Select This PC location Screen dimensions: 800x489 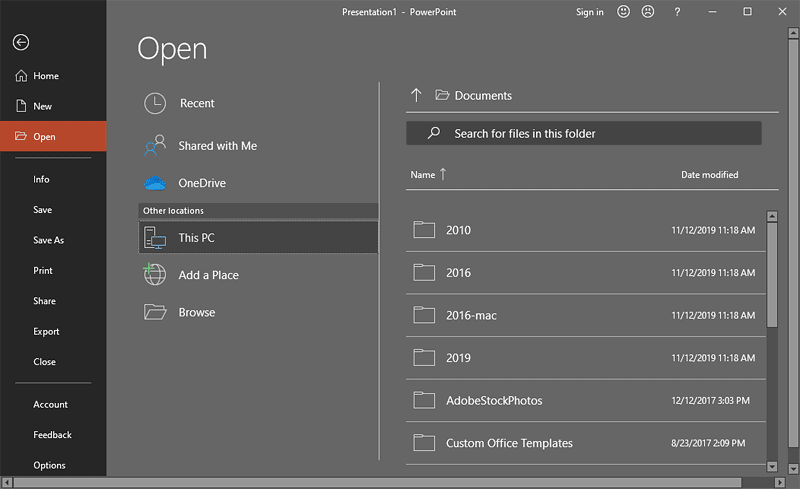tap(258, 238)
